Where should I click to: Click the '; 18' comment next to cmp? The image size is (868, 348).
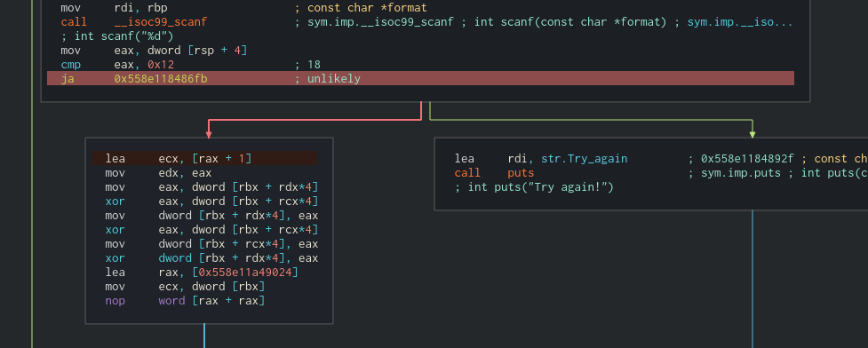point(307,64)
